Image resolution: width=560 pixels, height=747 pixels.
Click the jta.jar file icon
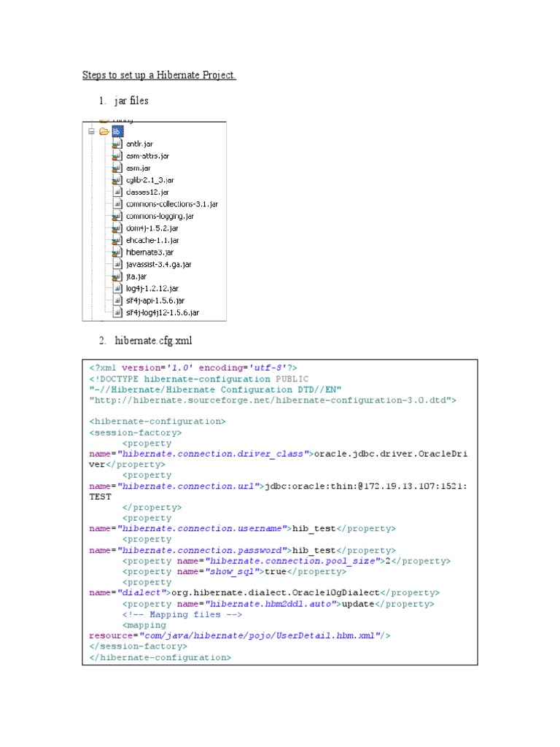[x=117, y=276]
